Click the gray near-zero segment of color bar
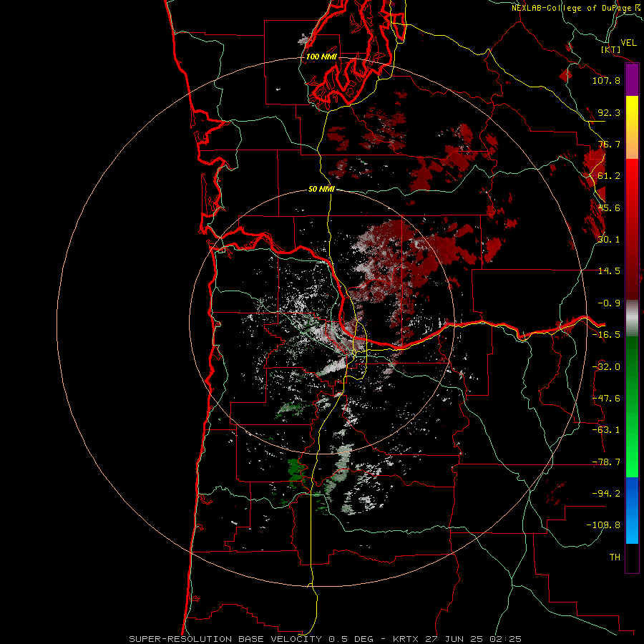 632,318
